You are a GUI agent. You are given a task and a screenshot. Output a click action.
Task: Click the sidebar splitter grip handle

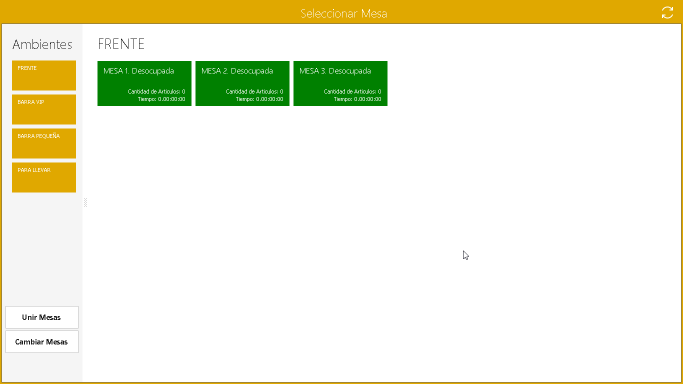pyautogui.click(x=85, y=202)
